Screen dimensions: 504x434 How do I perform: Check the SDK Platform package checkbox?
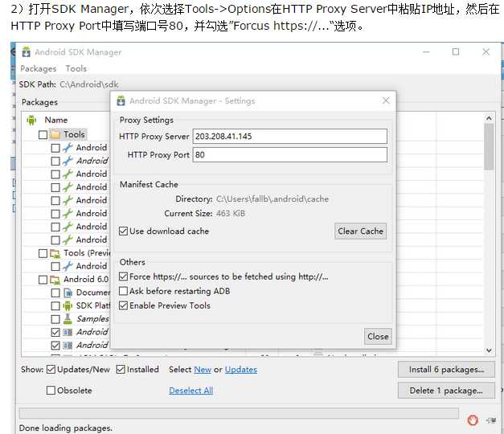(x=55, y=306)
